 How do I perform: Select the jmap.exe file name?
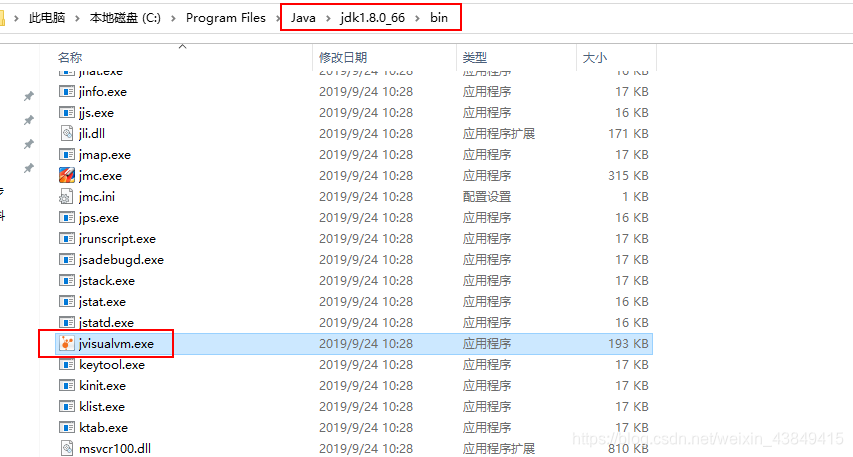(104, 155)
